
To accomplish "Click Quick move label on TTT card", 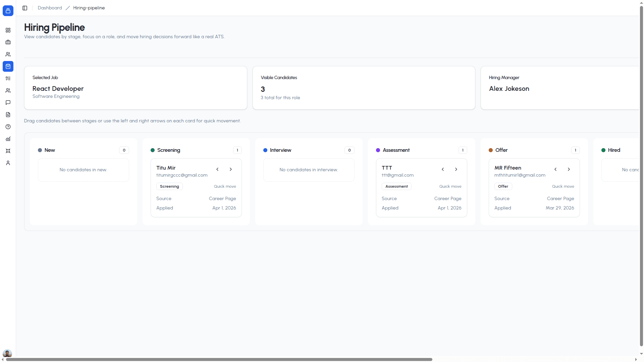I will [450, 186].
